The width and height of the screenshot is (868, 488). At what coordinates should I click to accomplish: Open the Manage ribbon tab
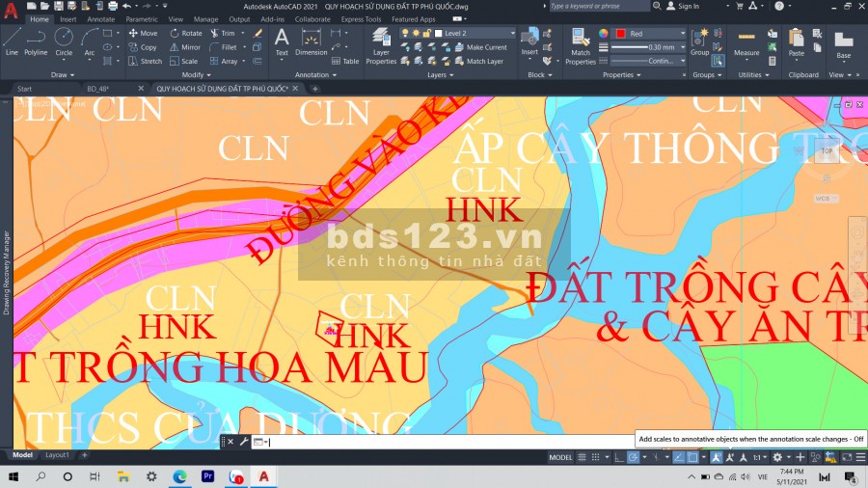pyautogui.click(x=205, y=19)
